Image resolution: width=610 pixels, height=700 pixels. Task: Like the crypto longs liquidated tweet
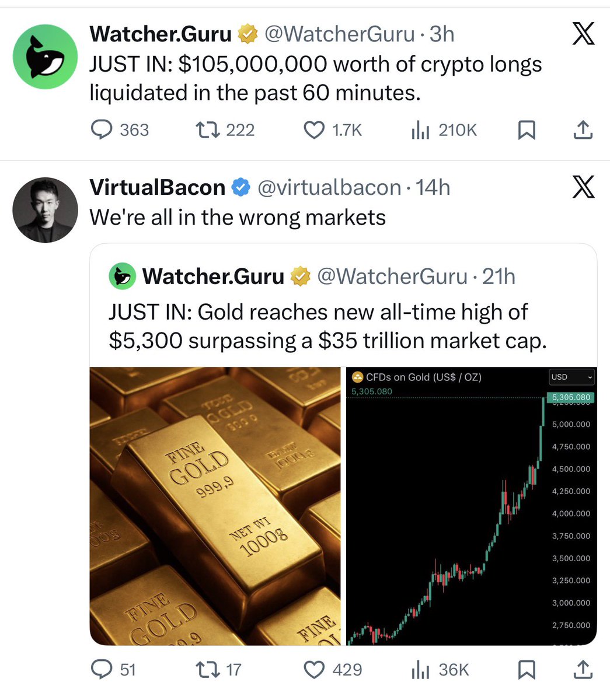(315, 129)
